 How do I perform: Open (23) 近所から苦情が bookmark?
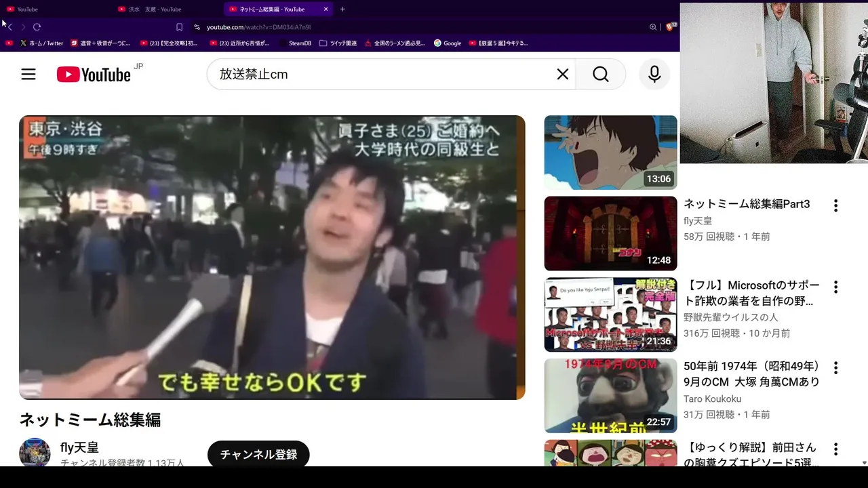tap(239, 43)
